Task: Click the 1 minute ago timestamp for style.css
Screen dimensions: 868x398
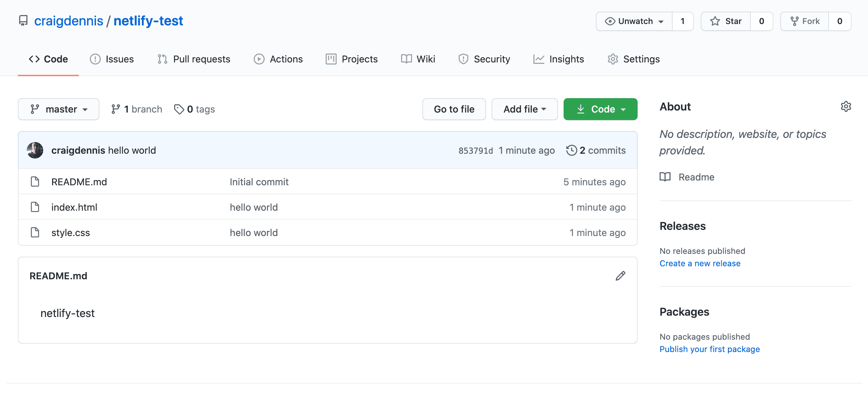Action: point(598,233)
